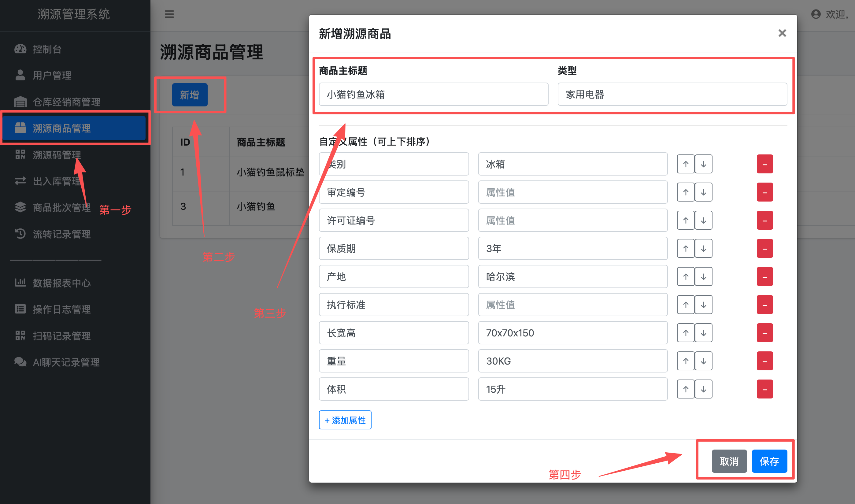Move the 重量 row down
The height and width of the screenshot is (504, 855).
click(x=703, y=361)
